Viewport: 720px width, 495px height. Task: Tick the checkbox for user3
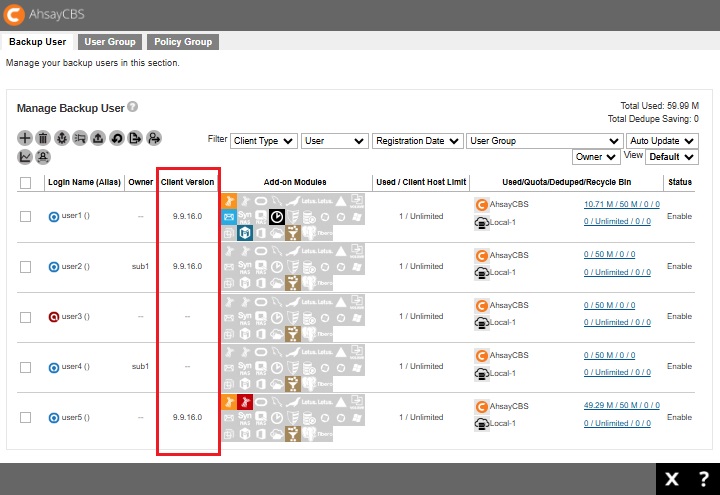26,316
